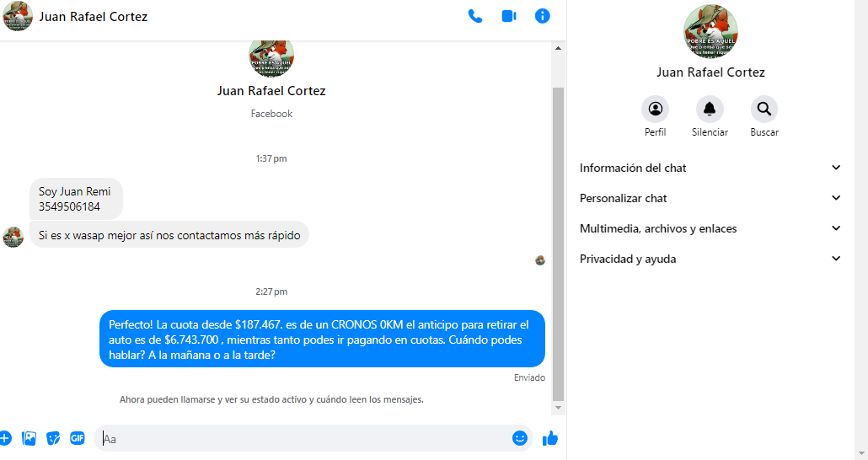This screenshot has height=460, width=868.
Task: Expand Privacidad y ayuda section
Action: (x=710, y=259)
